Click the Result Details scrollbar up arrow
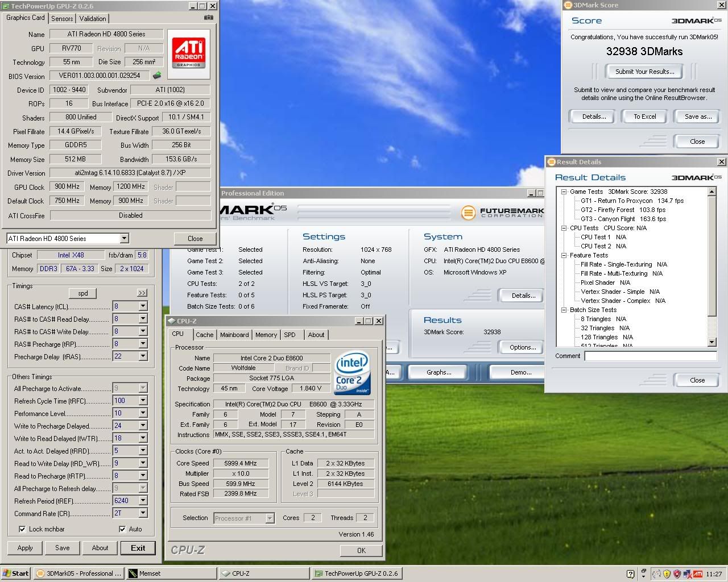Image resolution: width=728 pixels, height=582 pixels. (x=712, y=192)
